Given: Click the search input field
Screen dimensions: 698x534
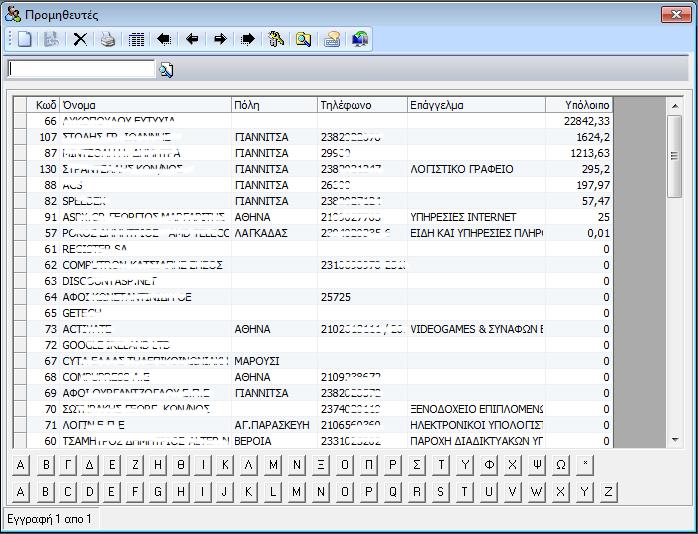Looking at the screenshot, I should [81, 69].
